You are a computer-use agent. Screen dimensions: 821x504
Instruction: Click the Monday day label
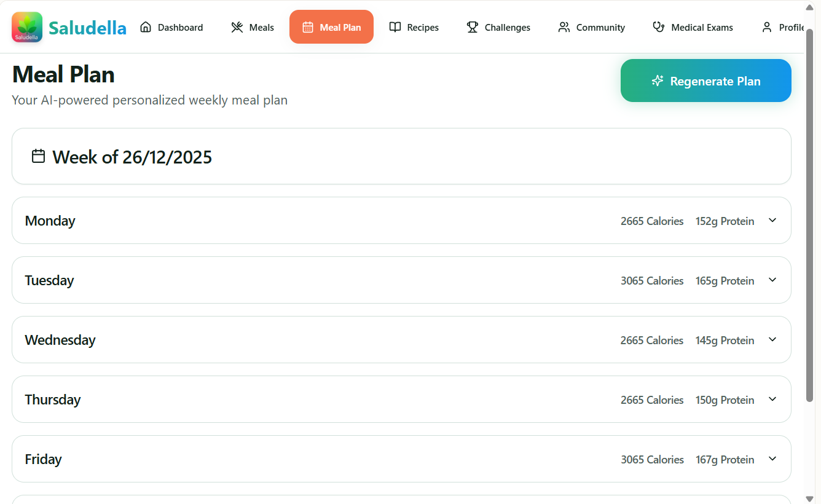[x=50, y=221]
